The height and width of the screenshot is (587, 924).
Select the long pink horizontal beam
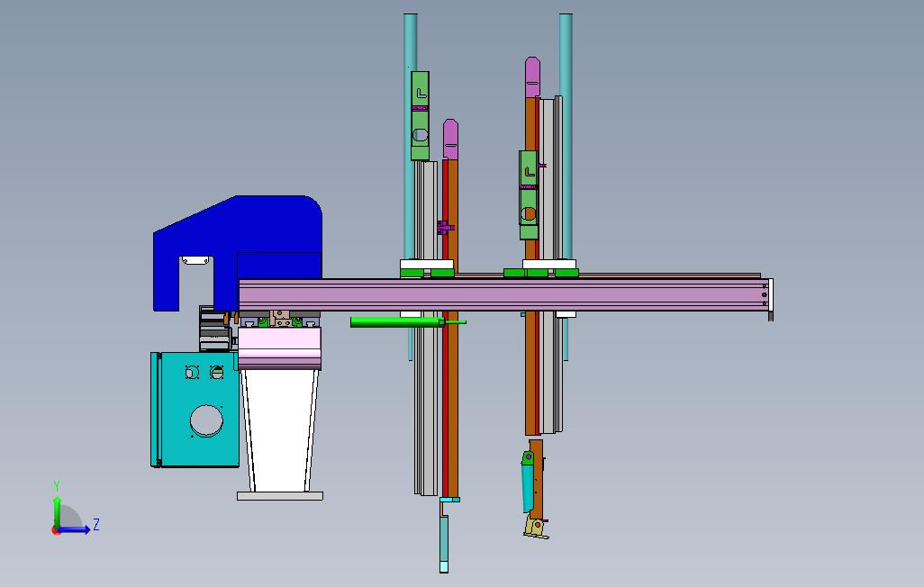(x=503, y=294)
